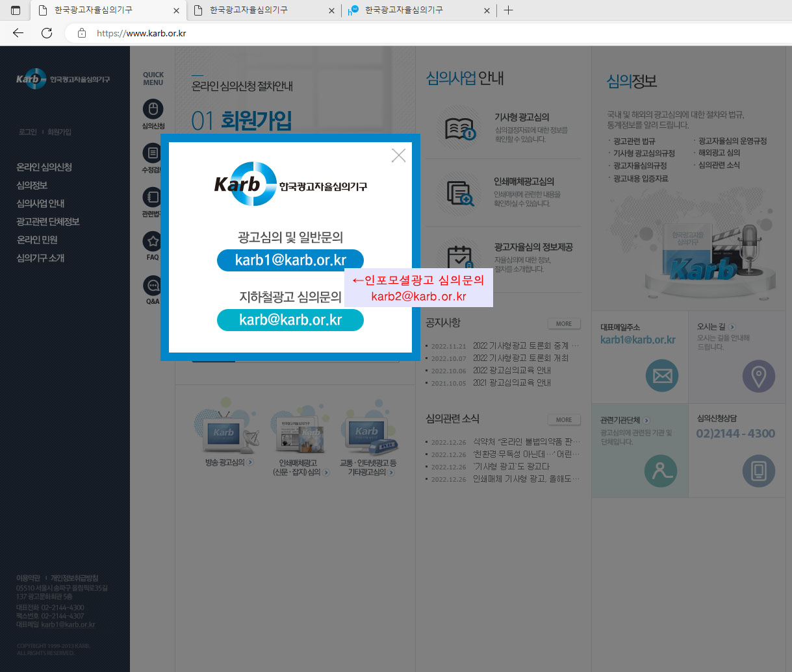Open the browser tab actions menu

pyautogui.click(x=16, y=10)
